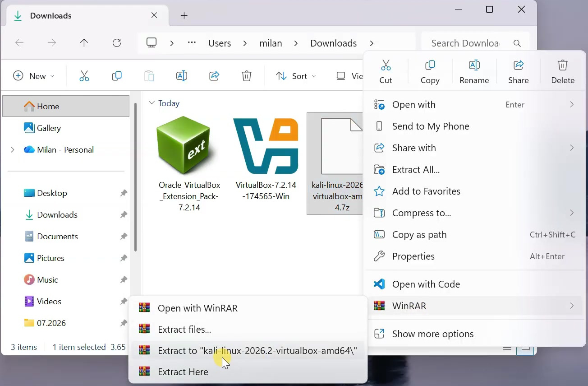Choose Extract All... from the context menu
Screen dimensions: 588x386
(475, 170)
